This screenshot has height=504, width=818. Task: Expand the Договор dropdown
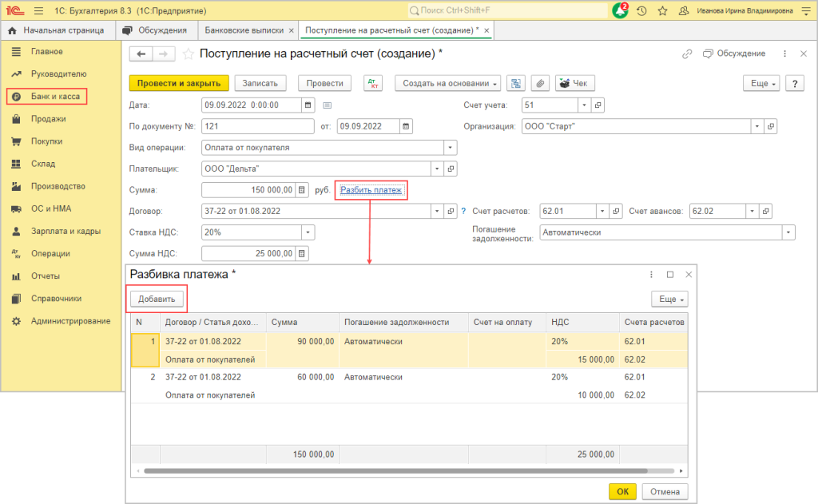(x=437, y=212)
